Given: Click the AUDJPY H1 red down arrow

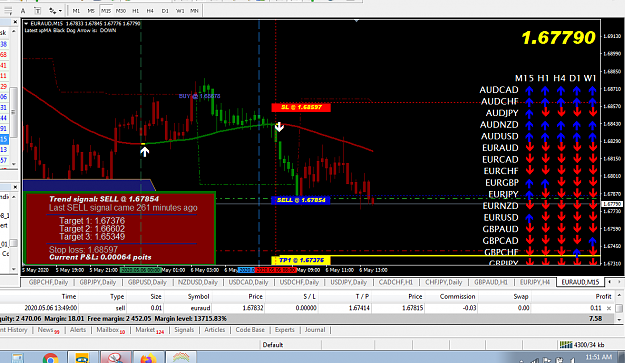Looking at the screenshot, I should 545,113.
